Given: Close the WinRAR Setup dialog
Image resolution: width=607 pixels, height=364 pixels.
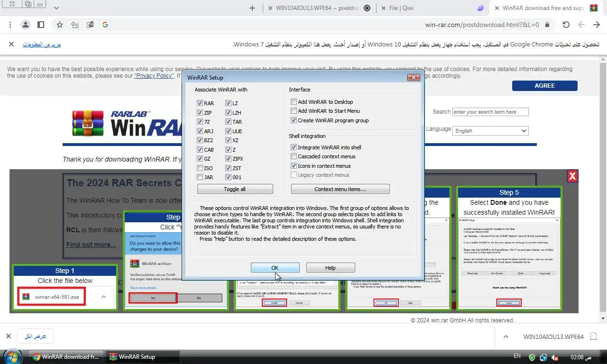Looking at the screenshot, I should (414, 77).
